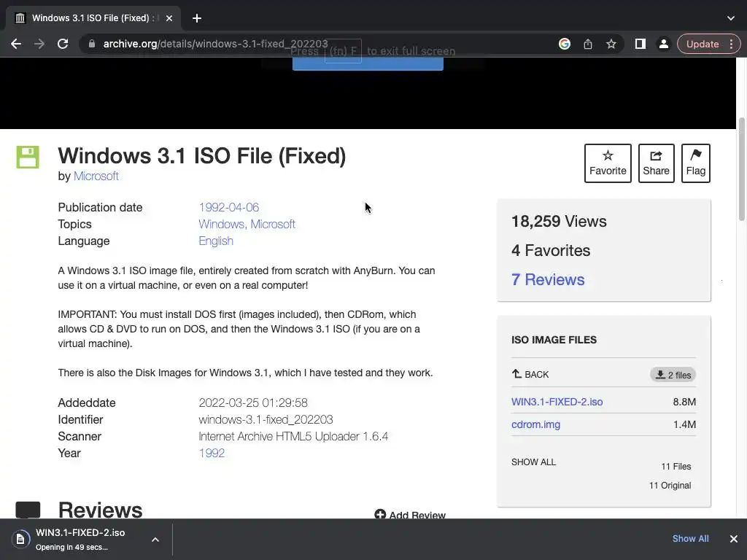Open the 11 Original link
This screenshot has width=747, height=560.
(670, 486)
